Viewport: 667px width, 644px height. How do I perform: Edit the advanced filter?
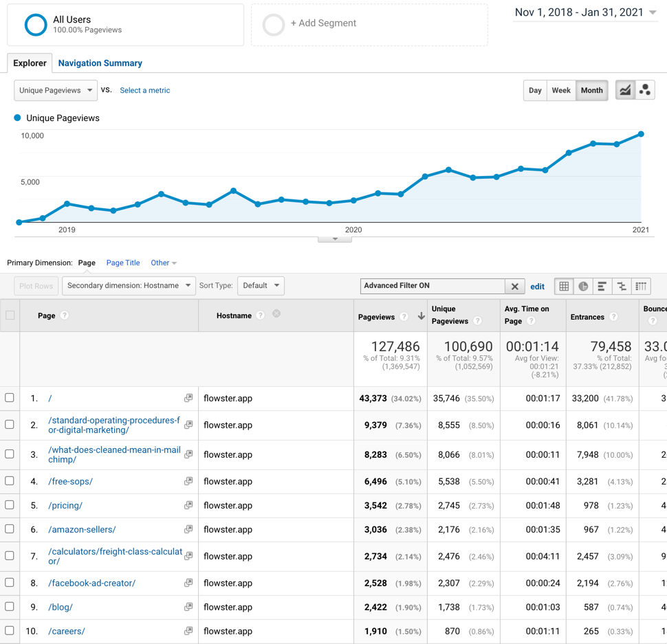(537, 287)
